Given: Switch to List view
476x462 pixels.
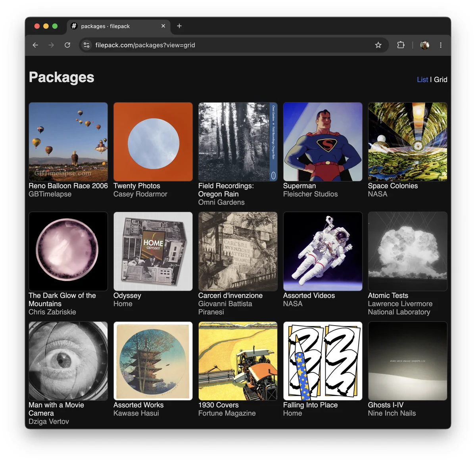Looking at the screenshot, I should (422, 80).
